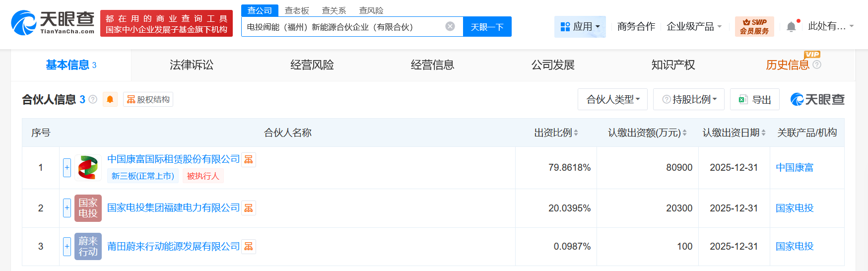Open the 应用 dropdown menu
Viewport: 868px width, 271px height.
580,26
